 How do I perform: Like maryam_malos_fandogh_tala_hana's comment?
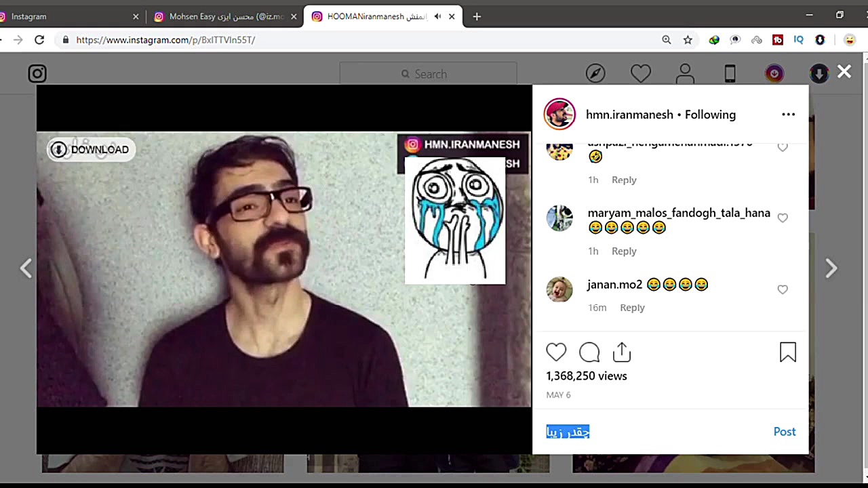pyautogui.click(x=783, y=218)
